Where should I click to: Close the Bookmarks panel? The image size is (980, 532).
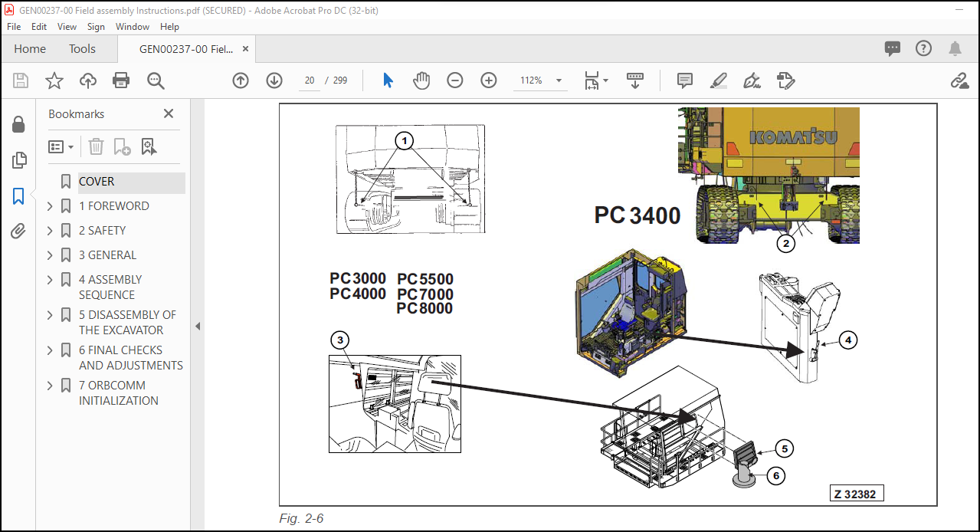(169, 113)
